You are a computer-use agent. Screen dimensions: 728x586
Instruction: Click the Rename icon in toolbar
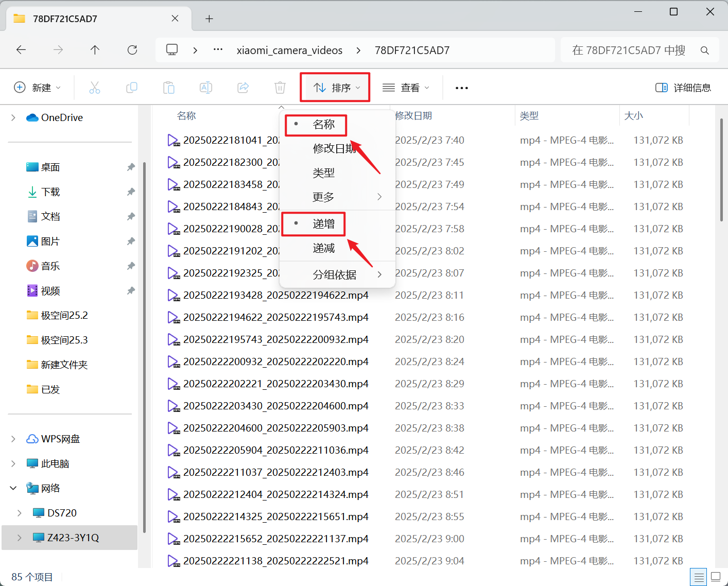point(206,88)
